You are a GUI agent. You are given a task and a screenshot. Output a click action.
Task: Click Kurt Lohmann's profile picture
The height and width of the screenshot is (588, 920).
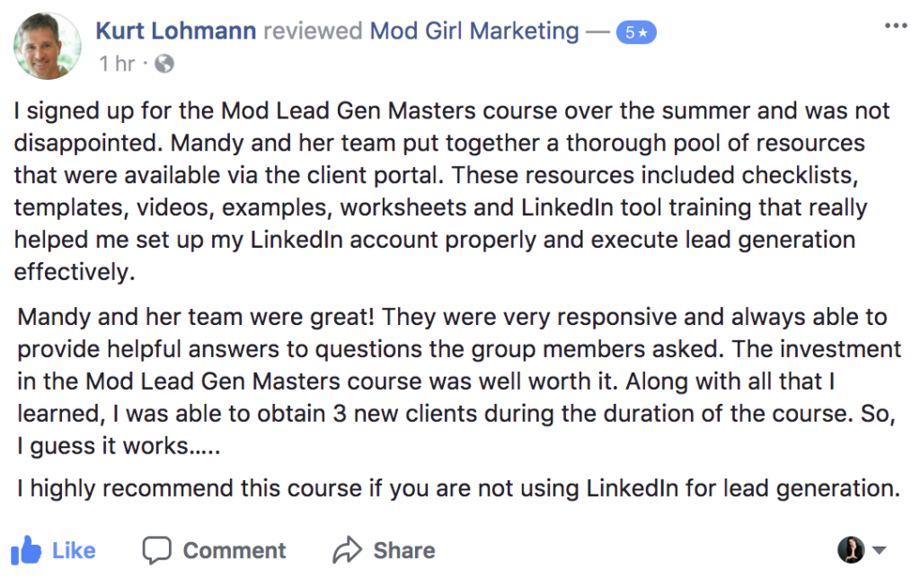click(47, 45)
